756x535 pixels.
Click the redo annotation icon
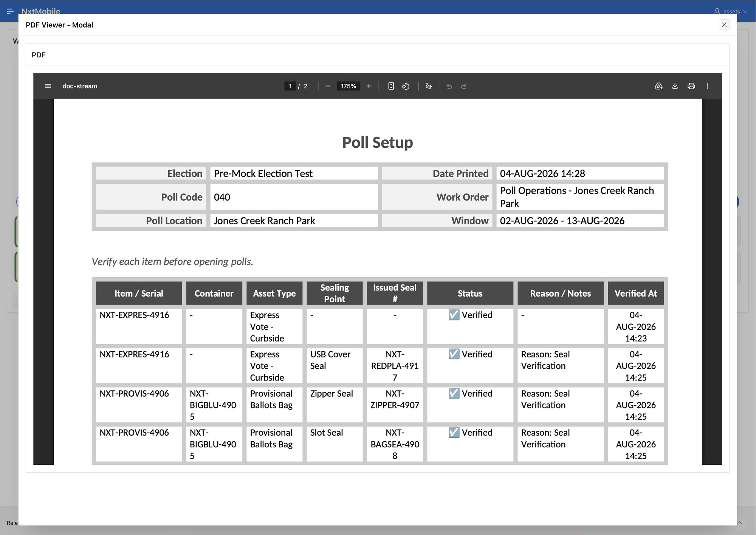(x=464, y=86)
